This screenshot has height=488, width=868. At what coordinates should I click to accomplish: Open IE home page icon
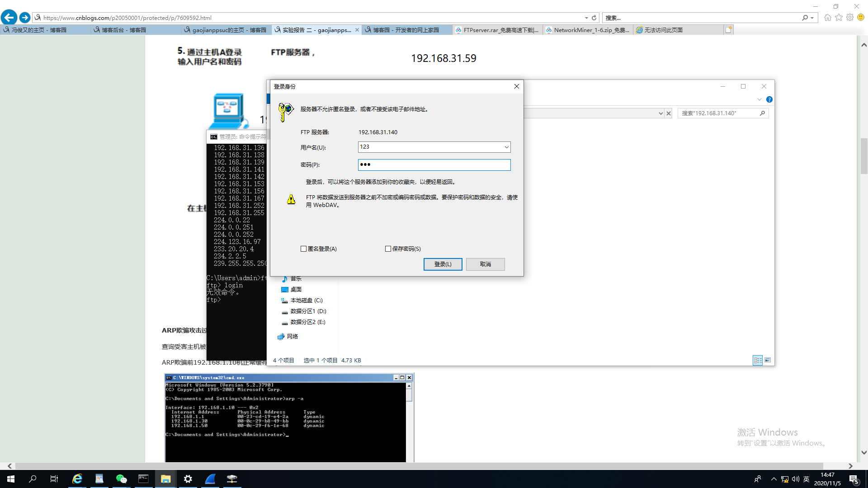coord(827,18)
